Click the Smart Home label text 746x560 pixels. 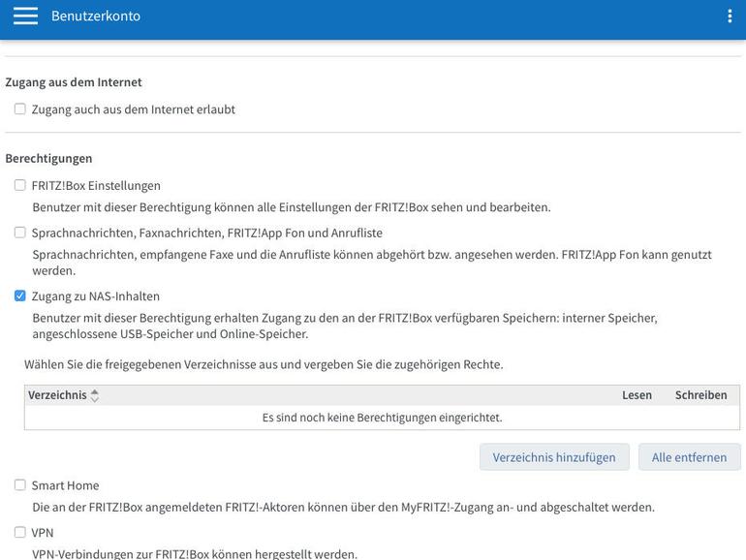[x=66, y=485]
